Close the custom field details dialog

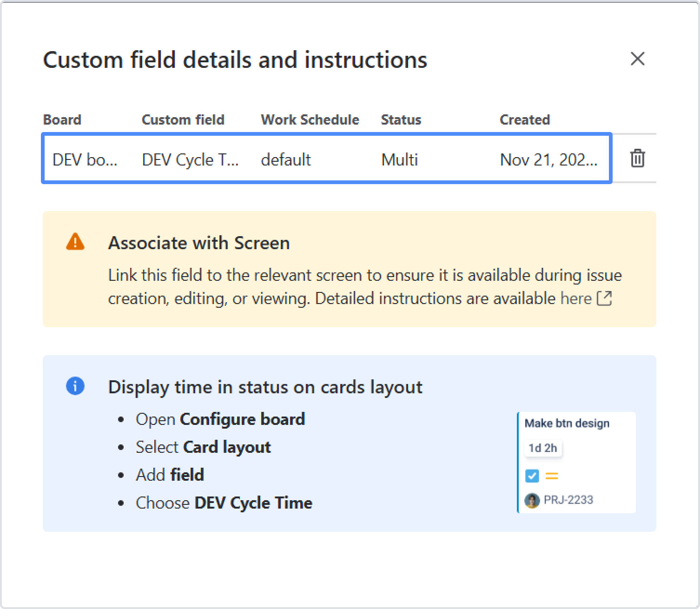pos(637,59)
